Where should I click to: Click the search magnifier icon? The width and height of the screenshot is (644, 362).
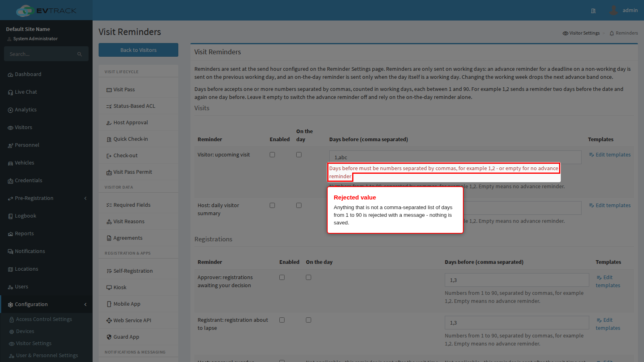[80, 54]
